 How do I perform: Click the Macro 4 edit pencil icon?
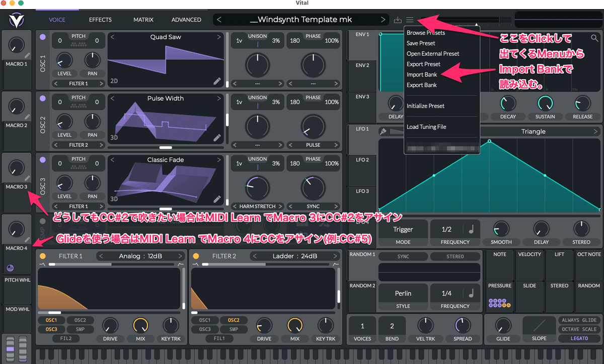pyautogui.click(x=27, y=240)
